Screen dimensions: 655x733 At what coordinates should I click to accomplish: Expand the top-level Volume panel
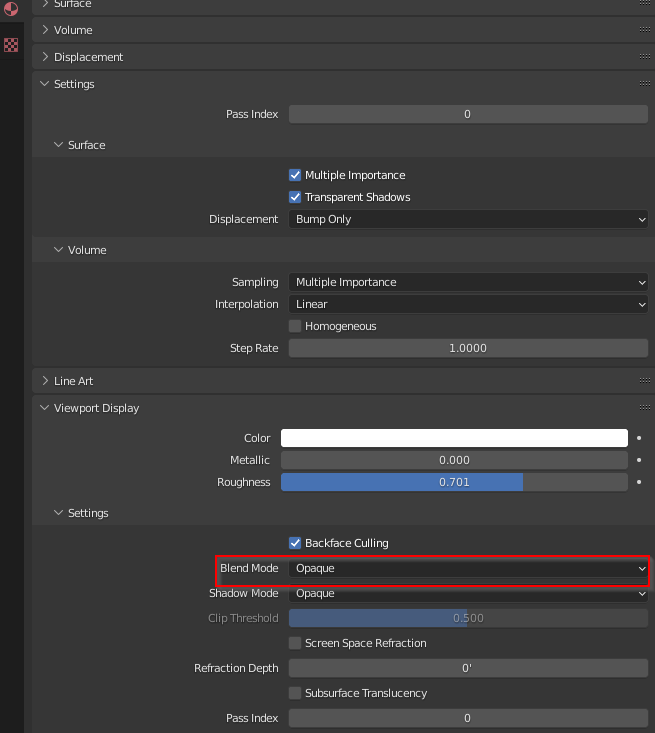[45, 29]
